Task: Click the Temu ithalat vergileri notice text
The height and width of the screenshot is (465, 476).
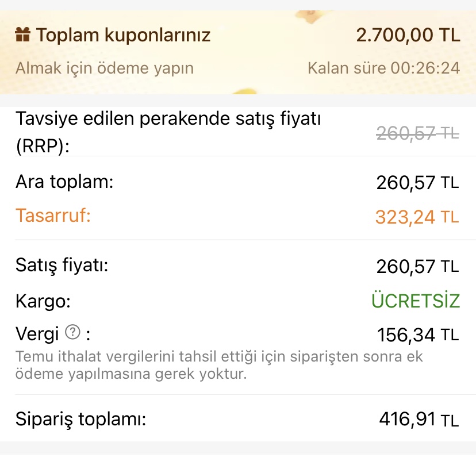Action: (x=218, y=366)
